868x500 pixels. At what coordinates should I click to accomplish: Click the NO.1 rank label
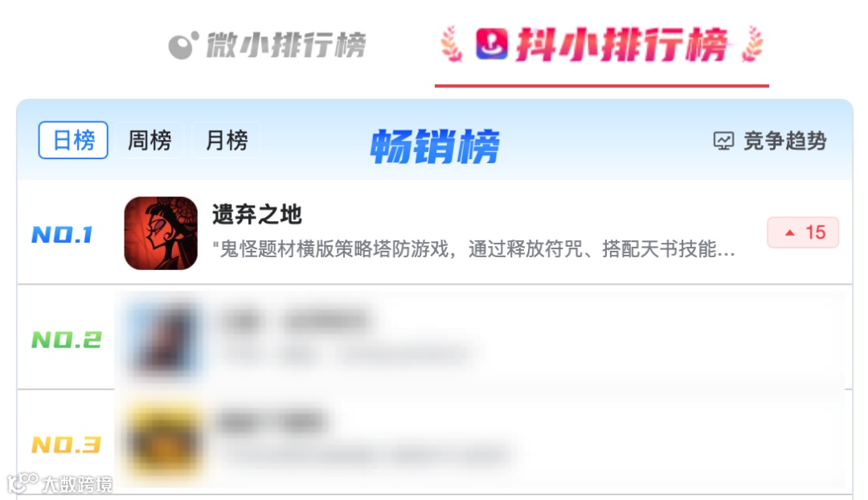62,235
